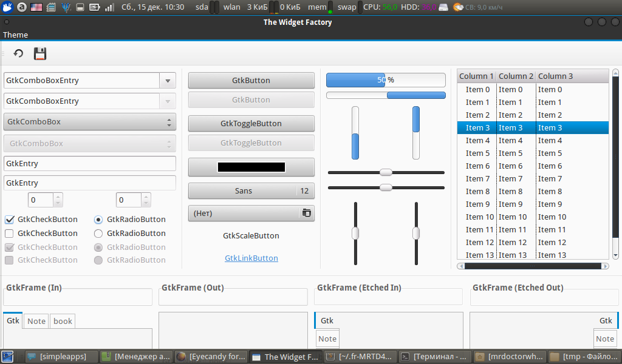Switch to the [~/.fr-MRTD4... taskbar window
The height and width of the screenshot is (364, 622).
(360, 357)
